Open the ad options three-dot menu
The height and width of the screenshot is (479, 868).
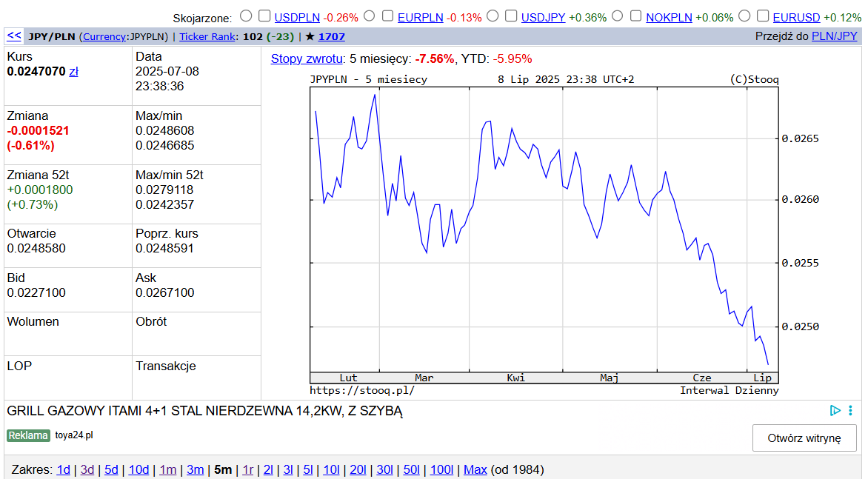[850, 410]
